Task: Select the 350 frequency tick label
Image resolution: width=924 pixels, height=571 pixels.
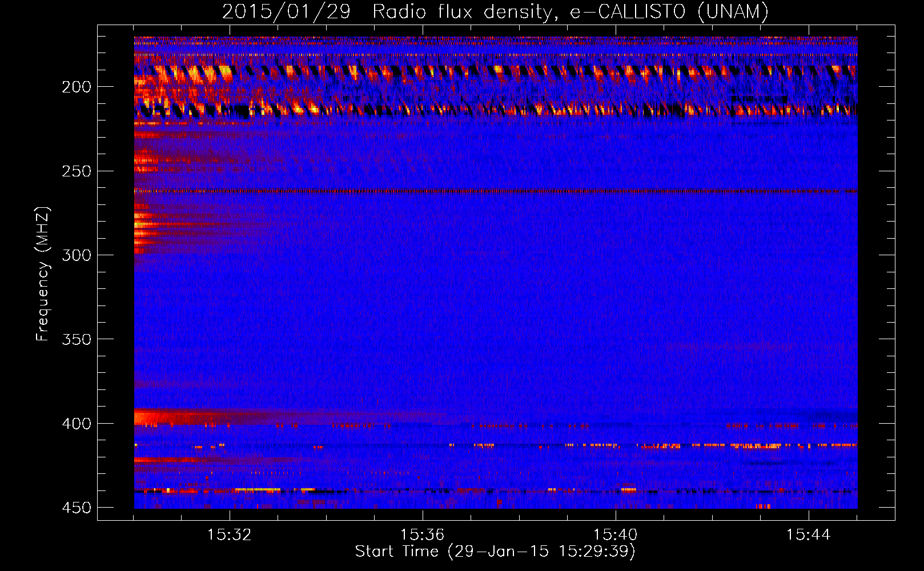Action: pyautogui.click(x=77, y=339)
